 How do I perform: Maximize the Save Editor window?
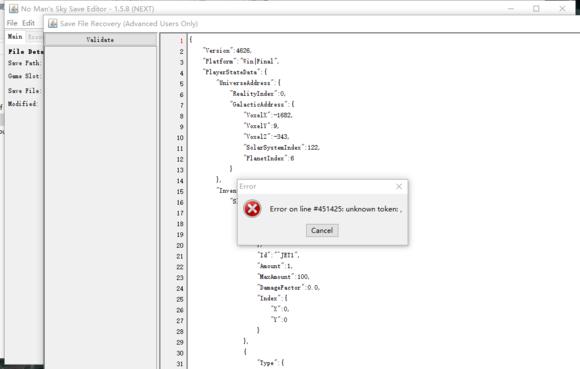pos(536,9)
